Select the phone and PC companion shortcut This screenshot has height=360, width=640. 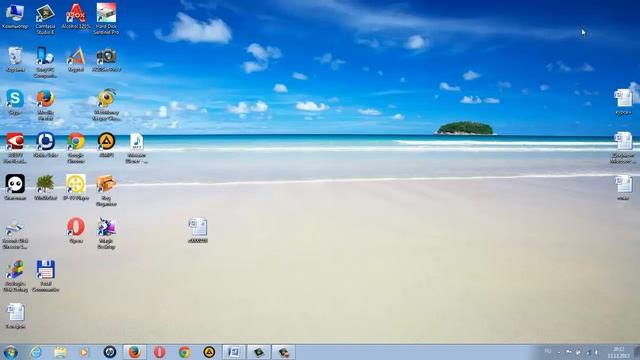pyautogui.click(x=45, y=62)
